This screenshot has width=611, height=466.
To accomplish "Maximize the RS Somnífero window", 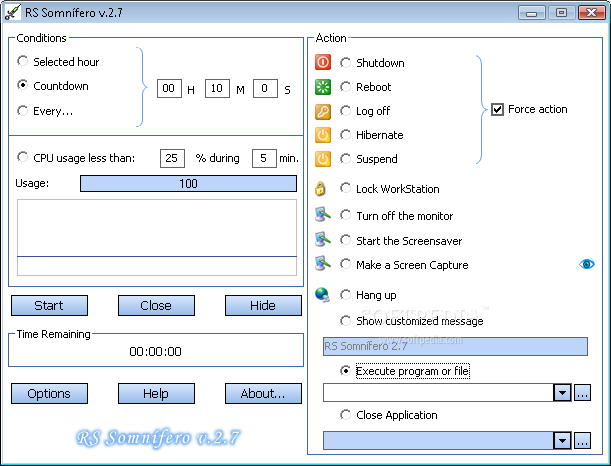I will point(561,13).
